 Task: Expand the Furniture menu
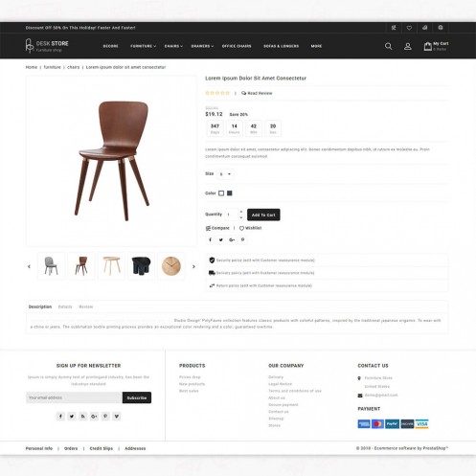tap(143, 46)
